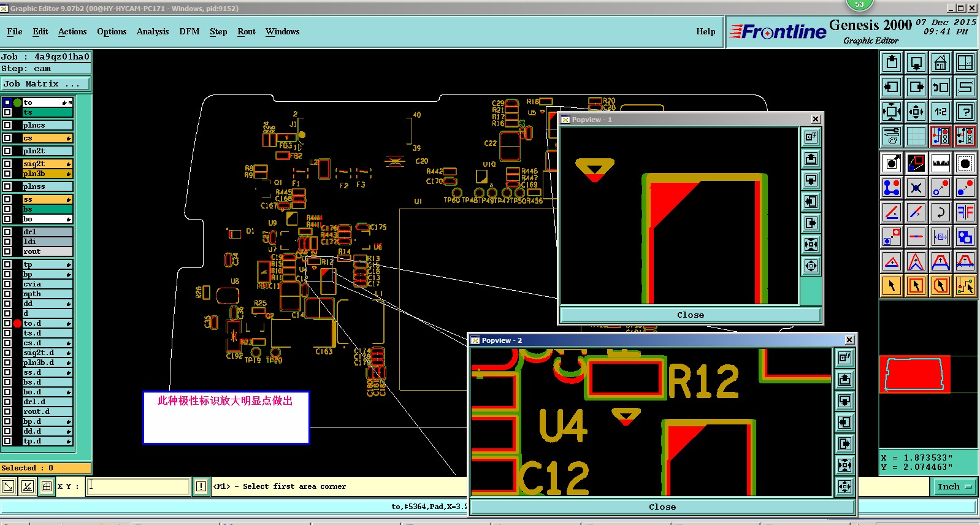The image size is (980, 525).
Task: Open the tools palette wrench icon
Action: [892, 136]
